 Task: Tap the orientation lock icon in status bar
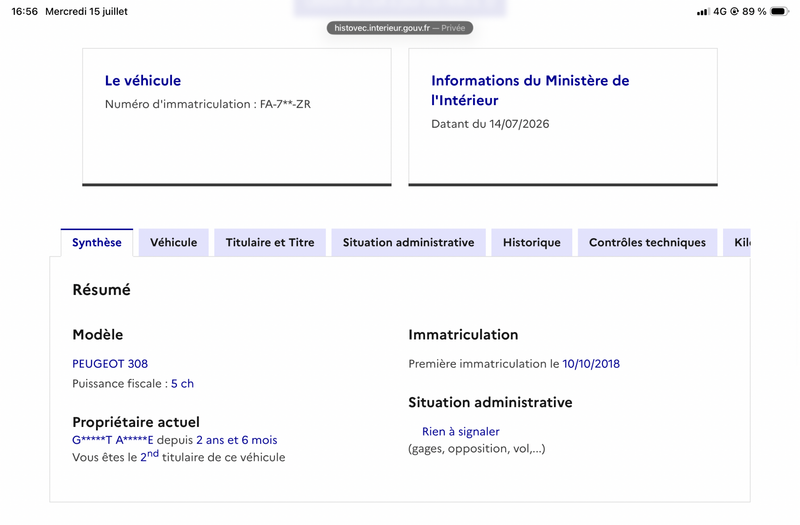coord(734,11)
